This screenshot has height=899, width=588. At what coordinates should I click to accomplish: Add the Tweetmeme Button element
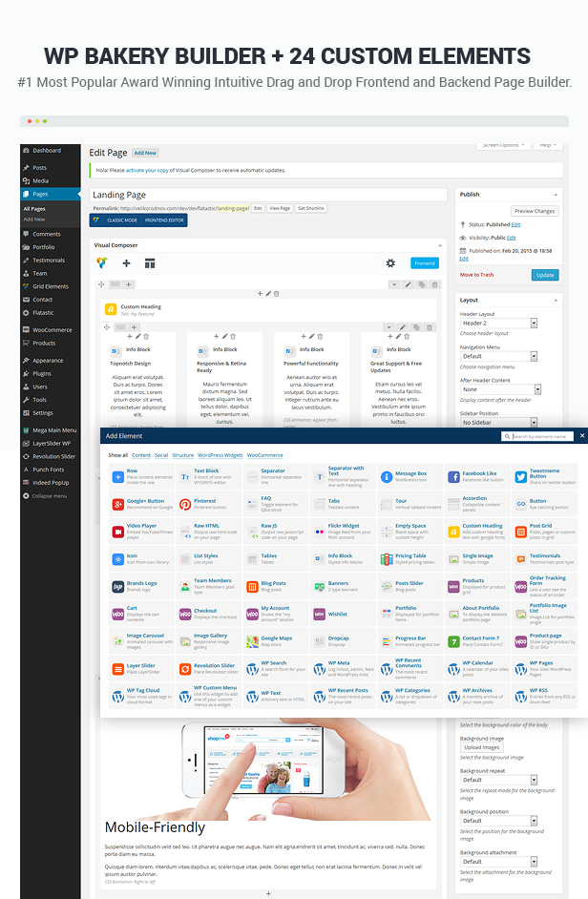click(x=520, y=475)
